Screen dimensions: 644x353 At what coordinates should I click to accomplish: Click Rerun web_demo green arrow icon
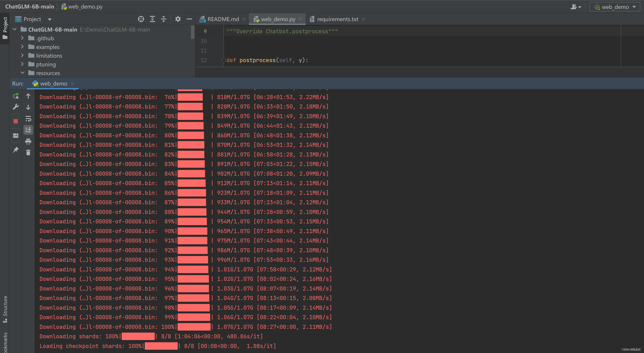tap(16, 96)
